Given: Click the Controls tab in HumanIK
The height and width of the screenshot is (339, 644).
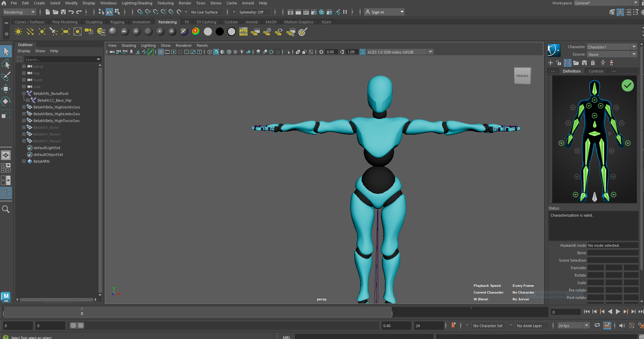Looking at the screenshot, I should click(596, 71).
